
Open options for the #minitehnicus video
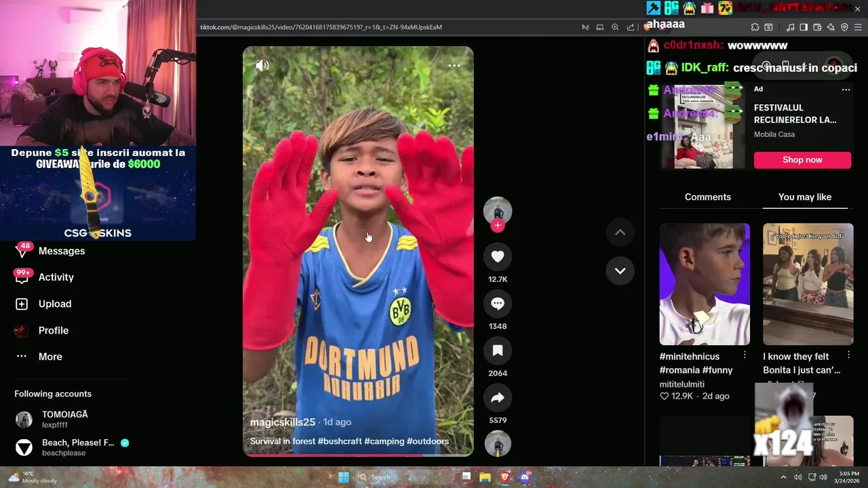(745, 355)
